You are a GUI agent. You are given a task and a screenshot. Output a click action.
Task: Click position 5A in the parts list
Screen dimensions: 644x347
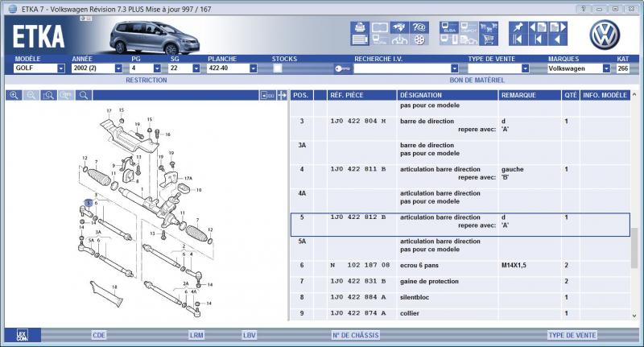tap(302, 242)
